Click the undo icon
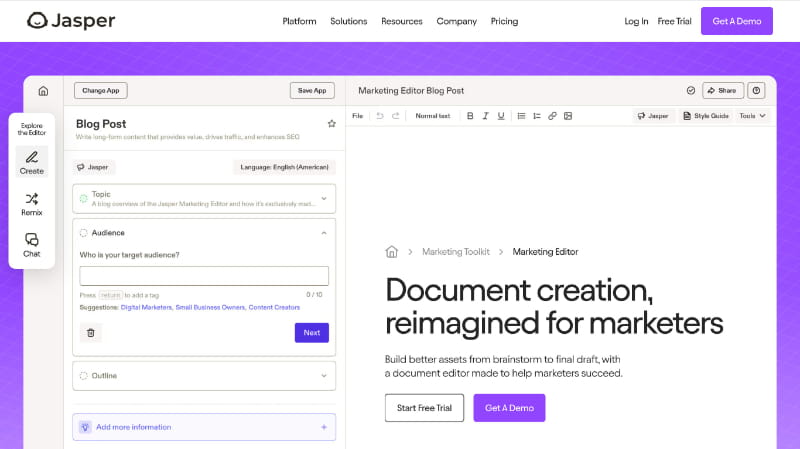Screen dimensions: 800x449 [x=380, y=116]
